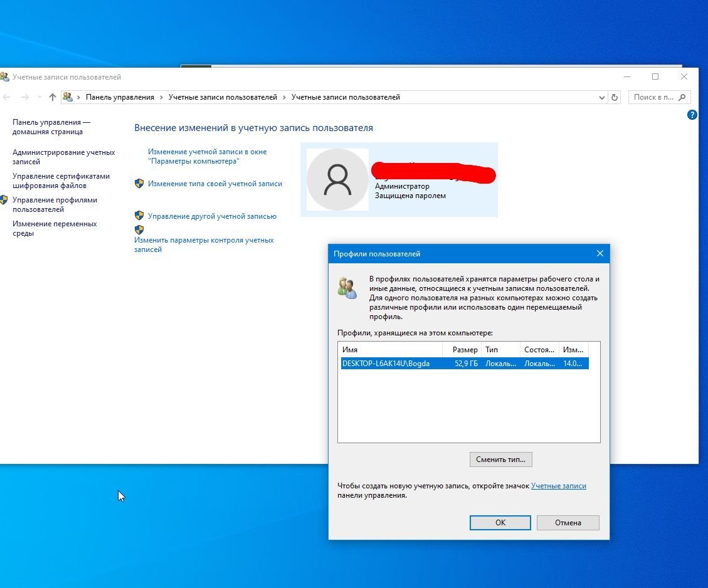Expand the address bar history dropdown
Screen dimensions: 708x588
(601, 97)
